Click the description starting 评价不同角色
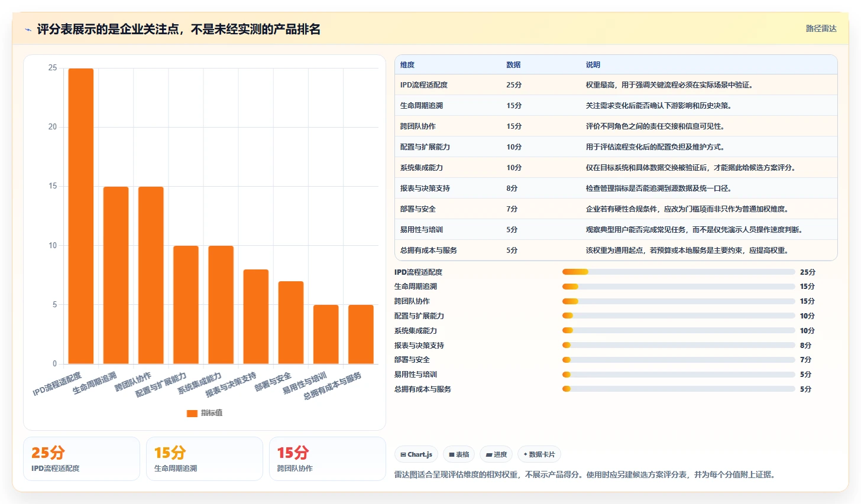 click(656, 126)
